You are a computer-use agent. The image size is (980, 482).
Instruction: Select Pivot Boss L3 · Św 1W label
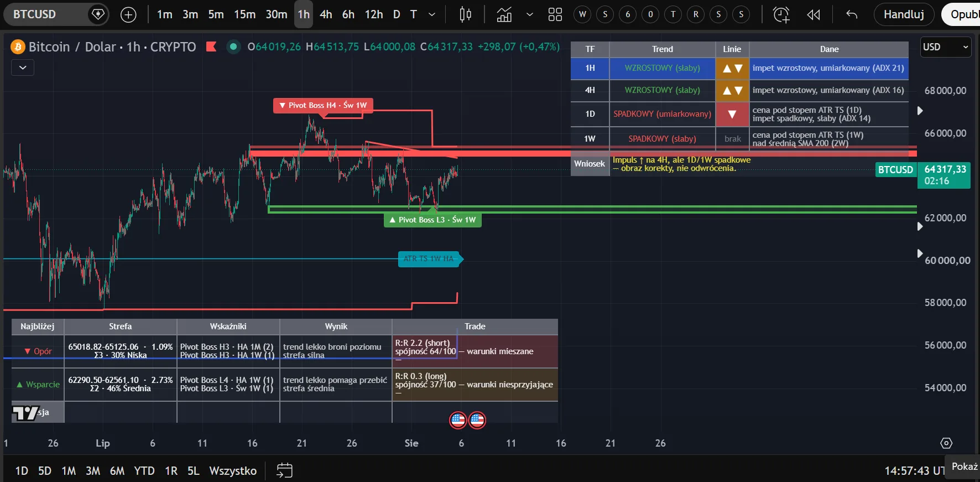432,220
